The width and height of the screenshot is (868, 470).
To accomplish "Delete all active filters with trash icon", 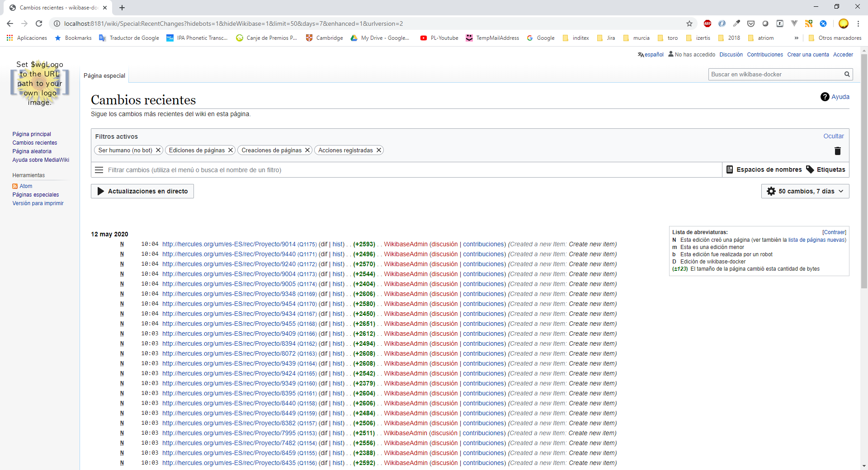I will (x=837, y=151).
